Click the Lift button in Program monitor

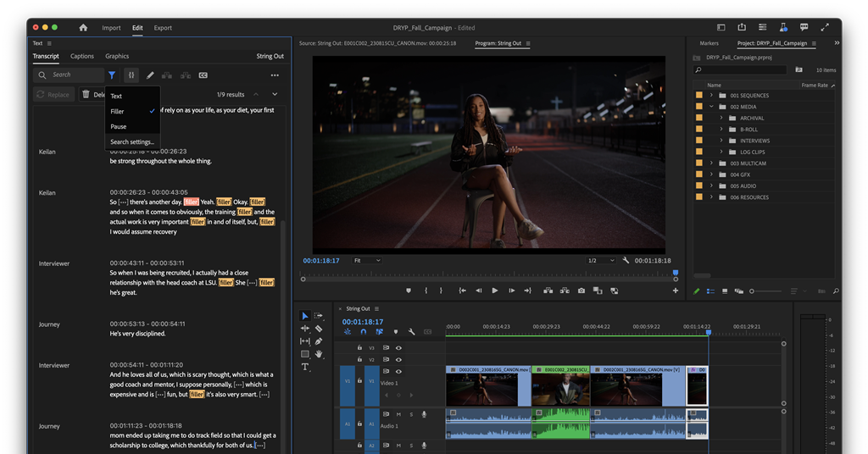pos(548,291)
